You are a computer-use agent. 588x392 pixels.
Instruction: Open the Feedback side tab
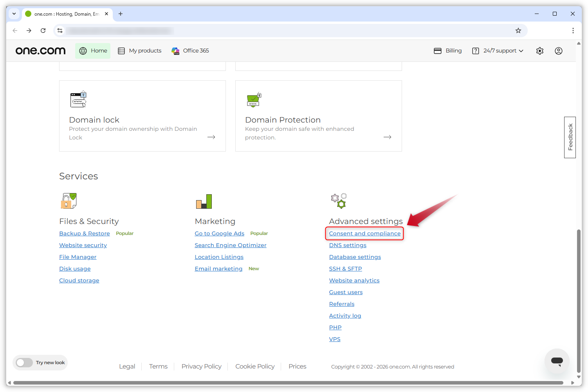pos(570,137)
